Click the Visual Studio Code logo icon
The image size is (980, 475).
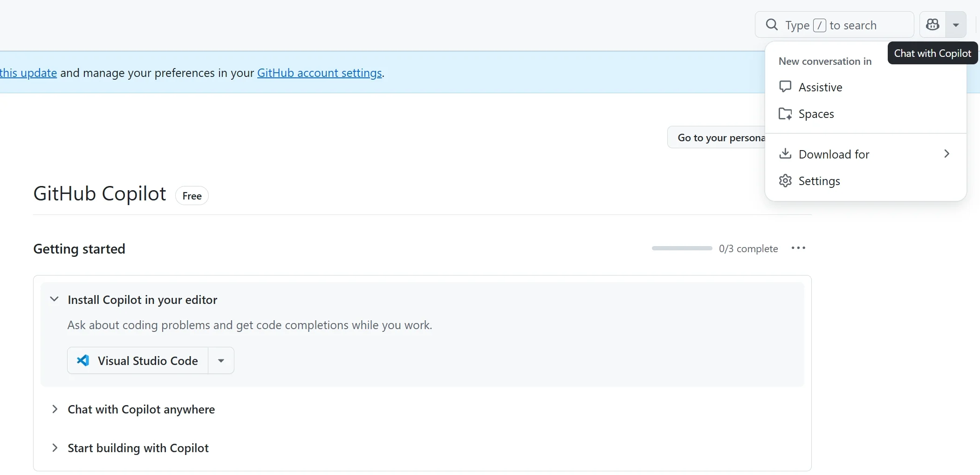point(83,360)
